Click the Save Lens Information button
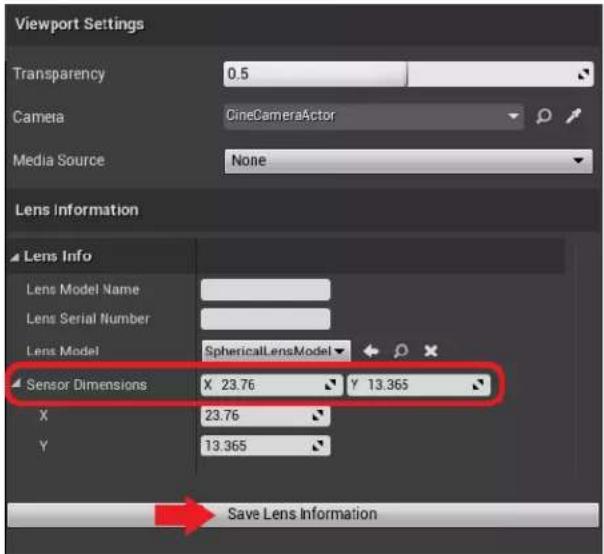 coord(303,514)
